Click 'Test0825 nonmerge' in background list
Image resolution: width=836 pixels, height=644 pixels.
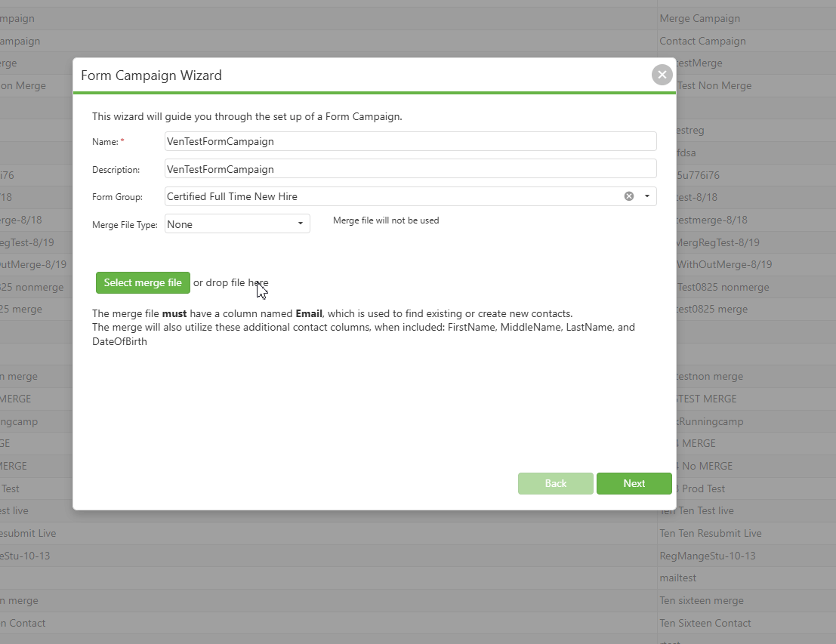[723, 288]
